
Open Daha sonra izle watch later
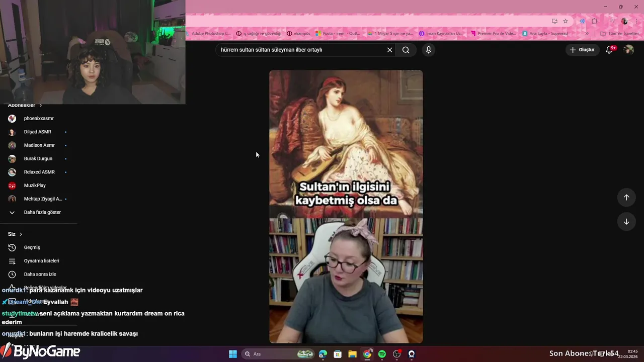coord(39,275)
